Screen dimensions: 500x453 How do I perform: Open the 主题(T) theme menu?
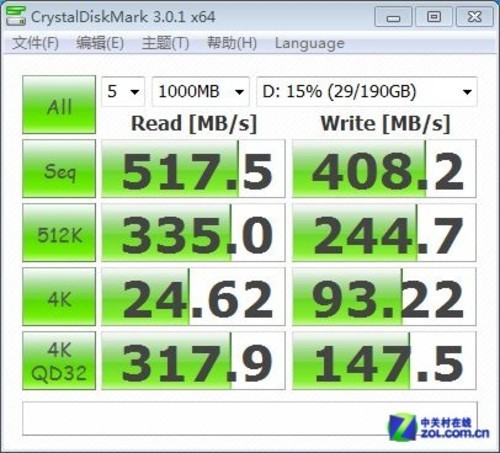pos(165,43)
